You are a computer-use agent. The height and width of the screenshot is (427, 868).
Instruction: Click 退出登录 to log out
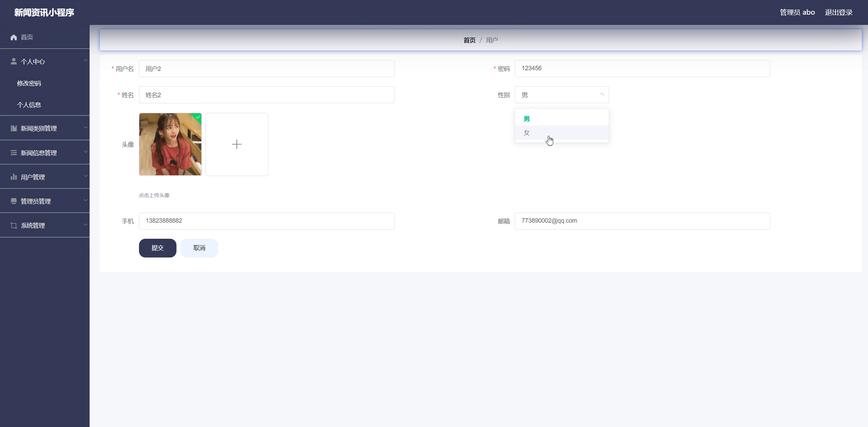[x=839, y=12]
